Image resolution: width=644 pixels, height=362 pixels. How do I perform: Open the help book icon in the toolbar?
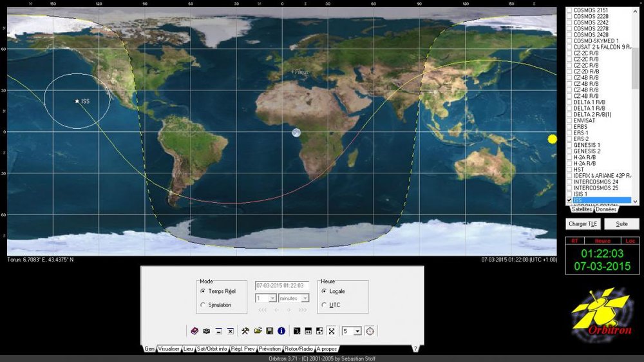coord(194,331)
